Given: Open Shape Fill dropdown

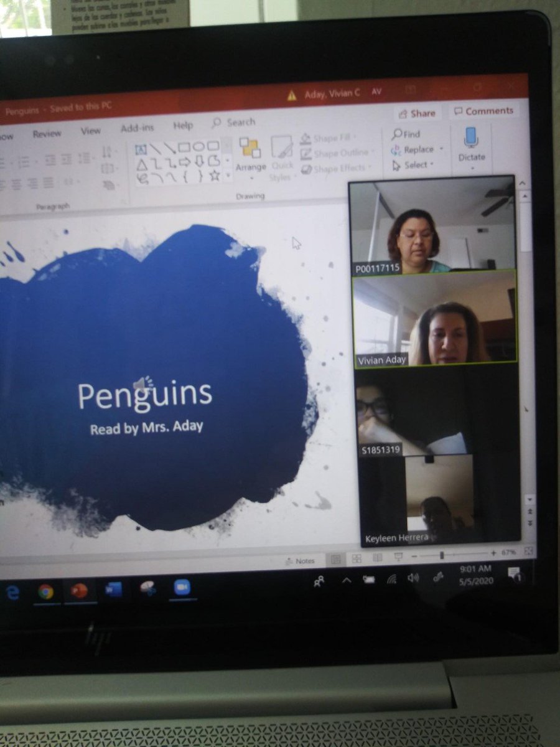Looking at the screenshot, I should (x=330, y=138).
